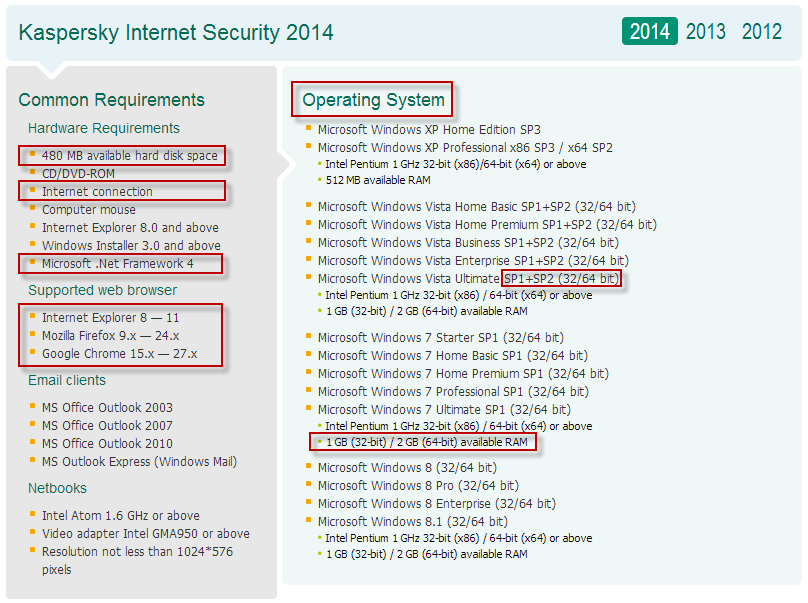Select the 'Internet connection' requirement
Screen dimensions: 808x603
point(97,192)
